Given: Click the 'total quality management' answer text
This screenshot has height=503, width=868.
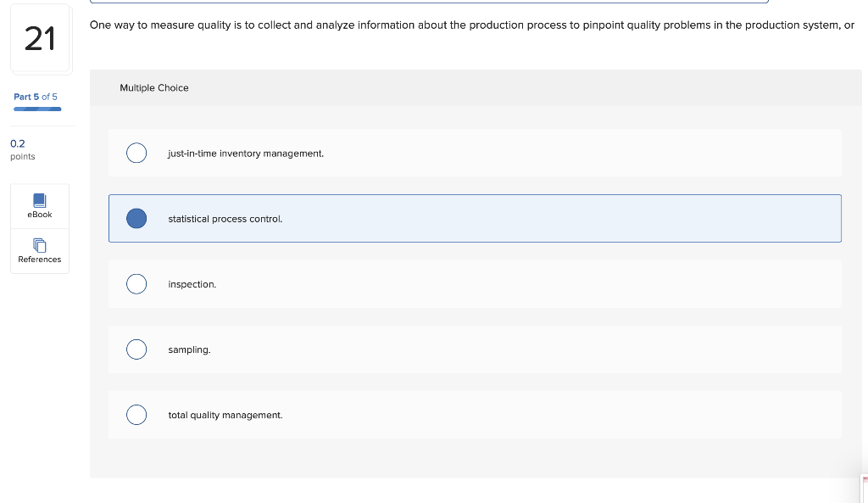Looking at the screenshot, I should click(225, 415).
